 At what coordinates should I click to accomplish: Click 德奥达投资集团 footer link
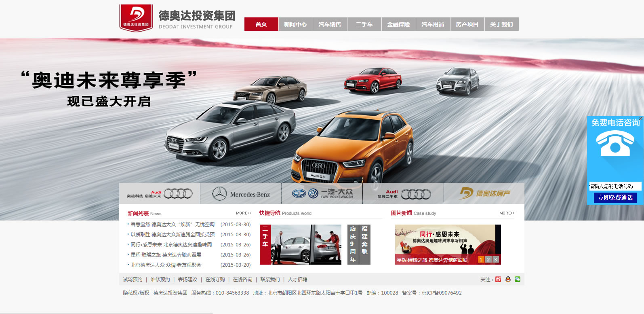[170, 293]
